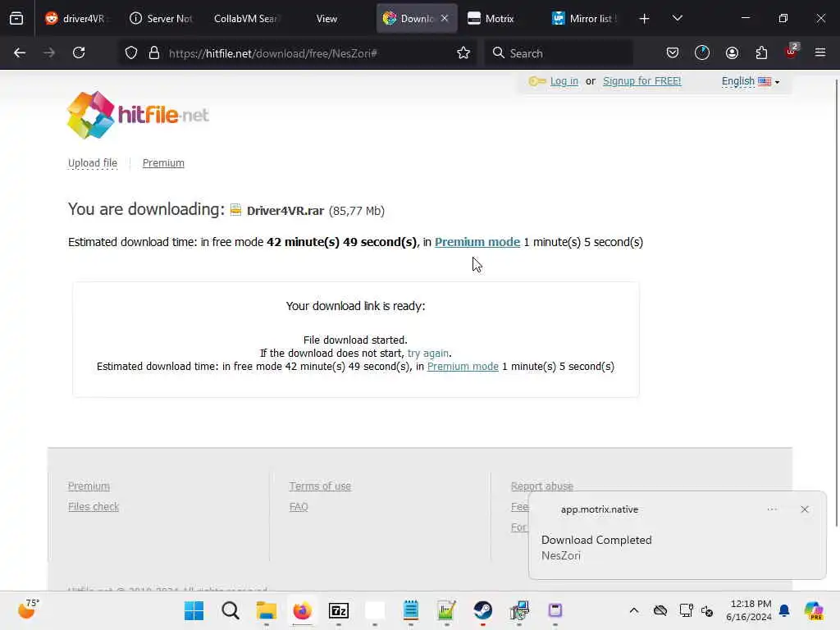This screenshot has width=840, height=630.
Task: Click the Driver4VR.rar file name
Action: (285, 211)
